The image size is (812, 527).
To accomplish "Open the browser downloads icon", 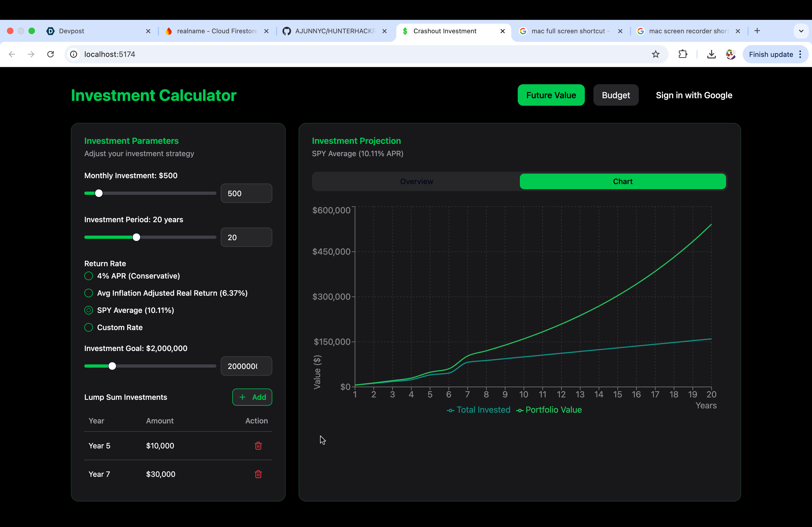I will [x=711, y=54].
